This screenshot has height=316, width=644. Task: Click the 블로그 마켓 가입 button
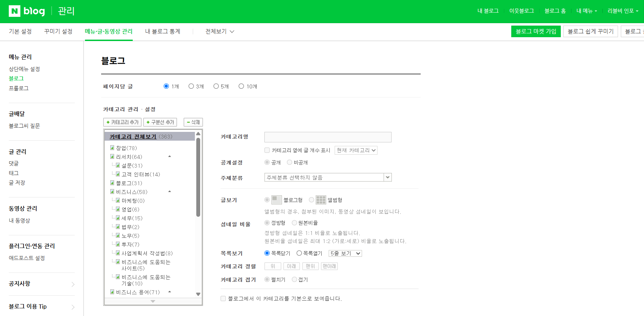(536, 31)
